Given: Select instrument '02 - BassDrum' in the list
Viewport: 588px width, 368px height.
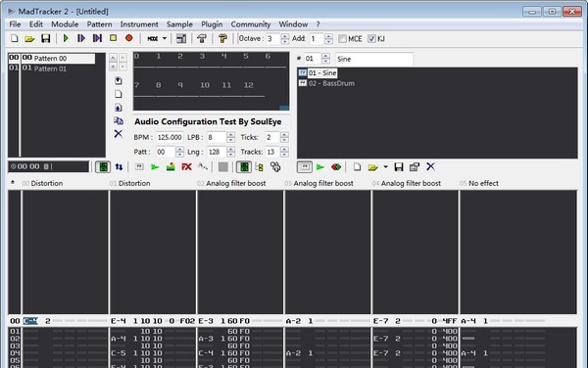Looking at the screenshot, I should (x=326, y=83).
